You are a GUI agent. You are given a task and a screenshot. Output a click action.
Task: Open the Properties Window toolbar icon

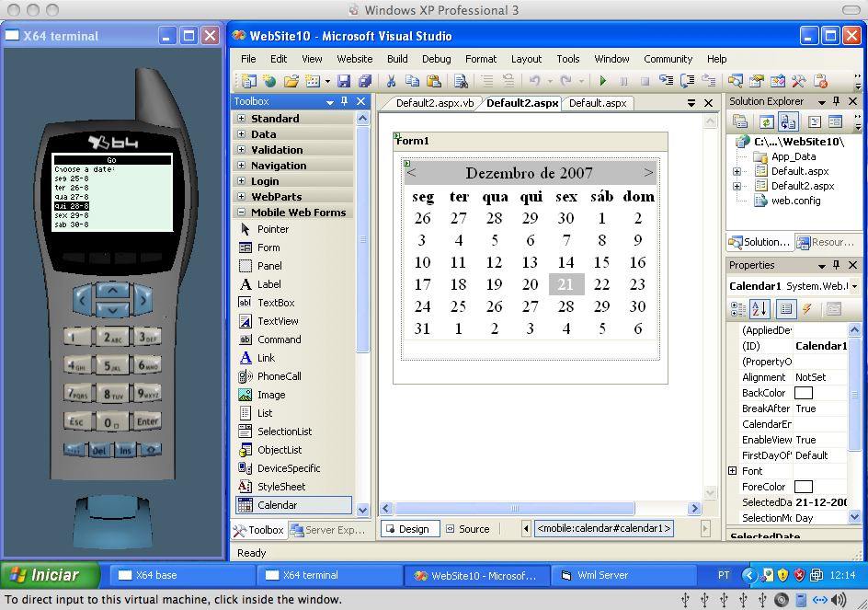[756, 82]
